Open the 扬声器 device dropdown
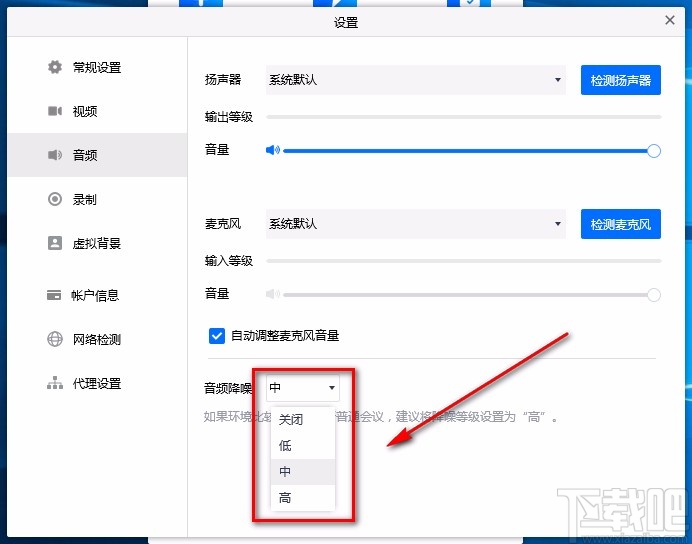The height and width of the screenshot is (544, 692). (415, 80)
